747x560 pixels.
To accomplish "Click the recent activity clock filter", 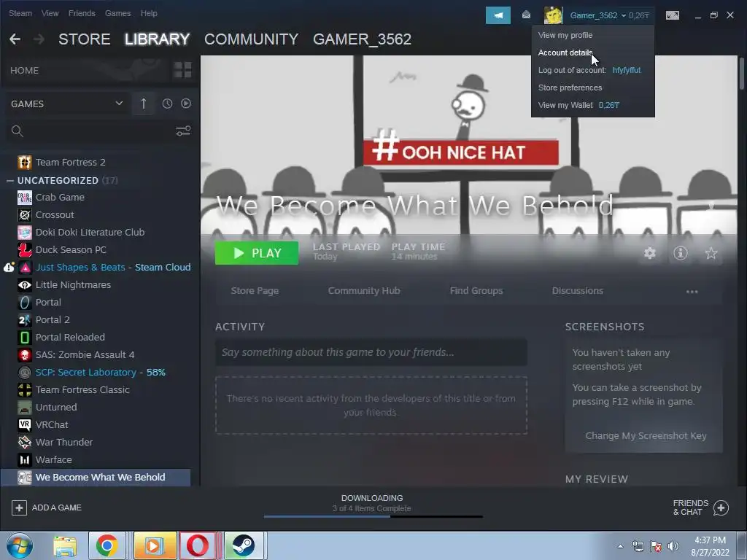I will [x=167, y=104].
